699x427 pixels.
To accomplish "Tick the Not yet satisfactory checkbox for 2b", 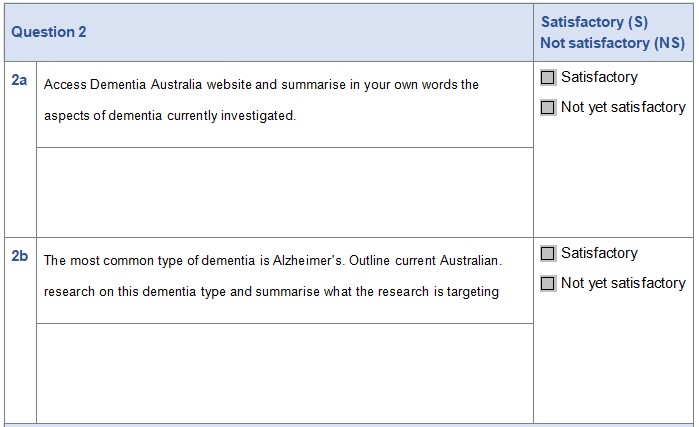I will point(548,284).
